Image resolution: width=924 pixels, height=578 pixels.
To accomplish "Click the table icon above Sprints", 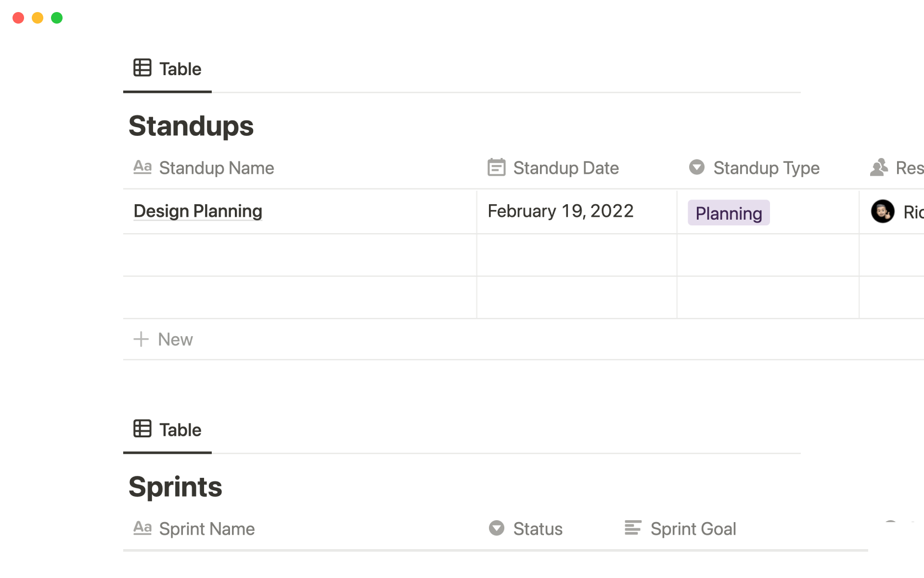I will point(142,429).
